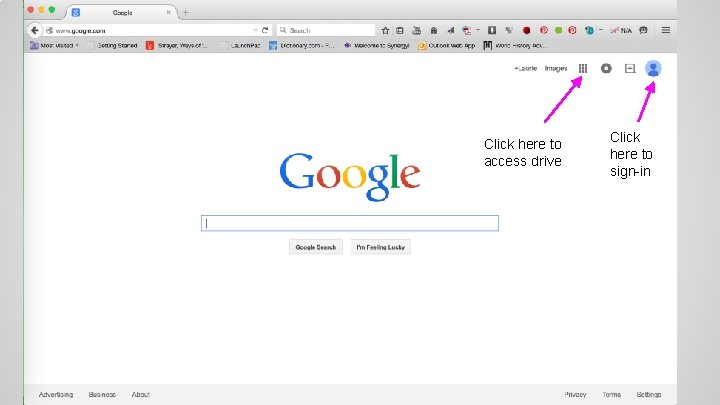
Task: Open the Settings footer link
Action: (649, 394)
